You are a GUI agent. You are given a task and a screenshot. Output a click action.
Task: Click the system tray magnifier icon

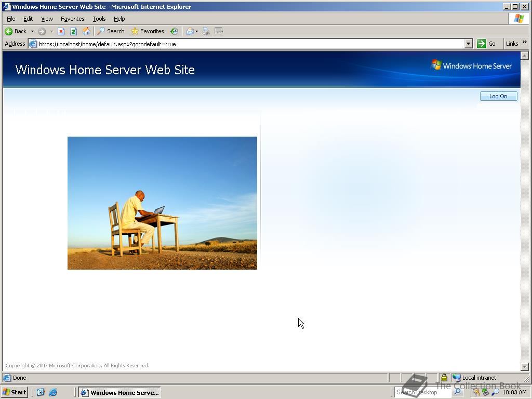[496, 392]
